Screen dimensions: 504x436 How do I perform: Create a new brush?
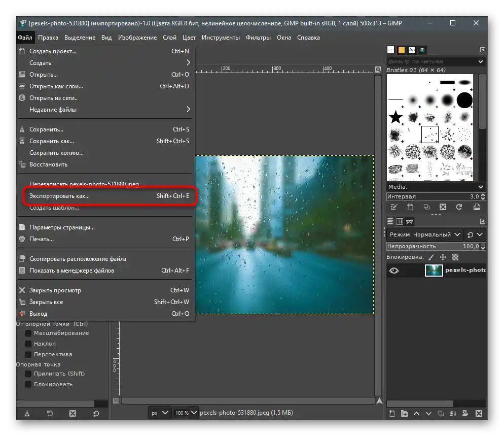[x=410, y=207]
